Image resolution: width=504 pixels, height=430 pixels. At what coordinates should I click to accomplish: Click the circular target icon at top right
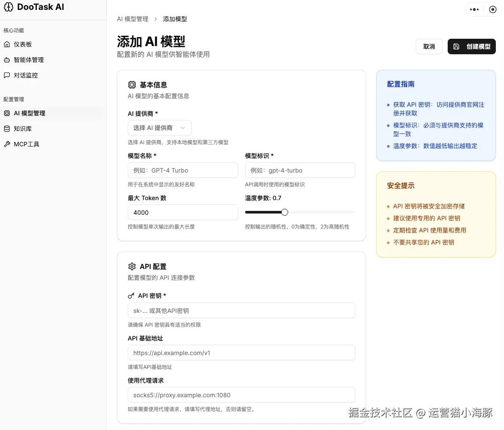coord(492,9)
